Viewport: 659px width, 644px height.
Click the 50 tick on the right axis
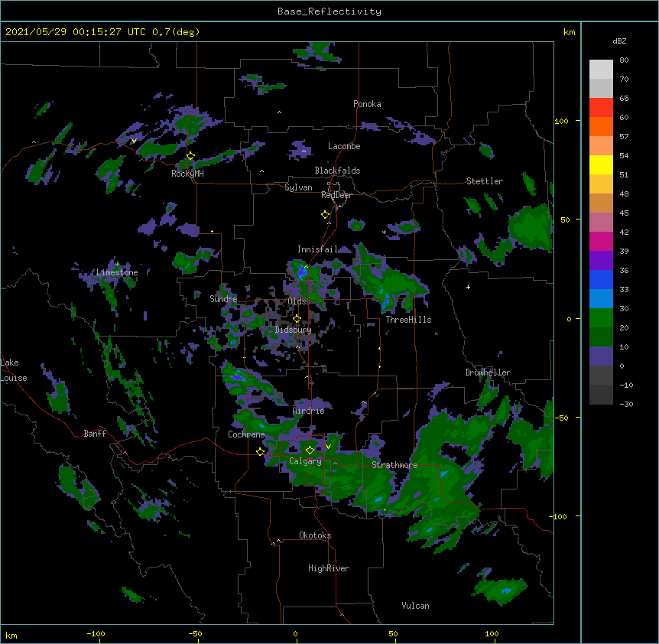pos(565,220)
